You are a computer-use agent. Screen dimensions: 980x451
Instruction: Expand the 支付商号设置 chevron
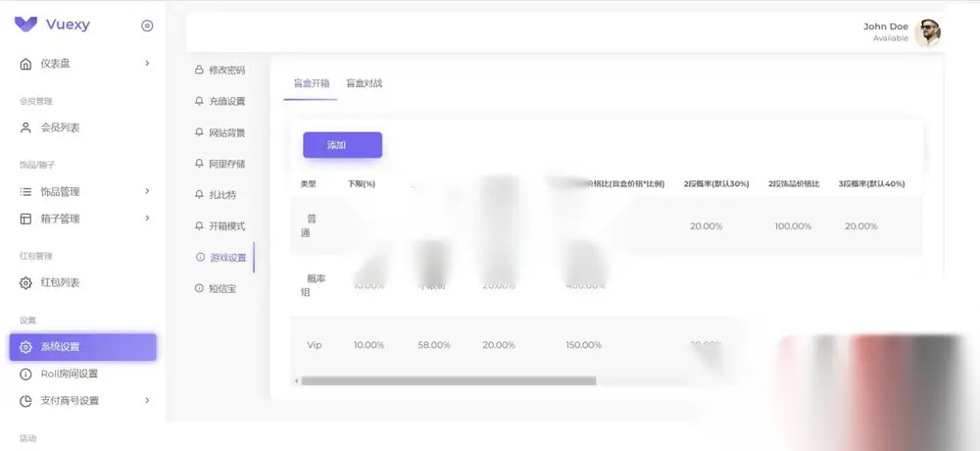click(148, 400)
